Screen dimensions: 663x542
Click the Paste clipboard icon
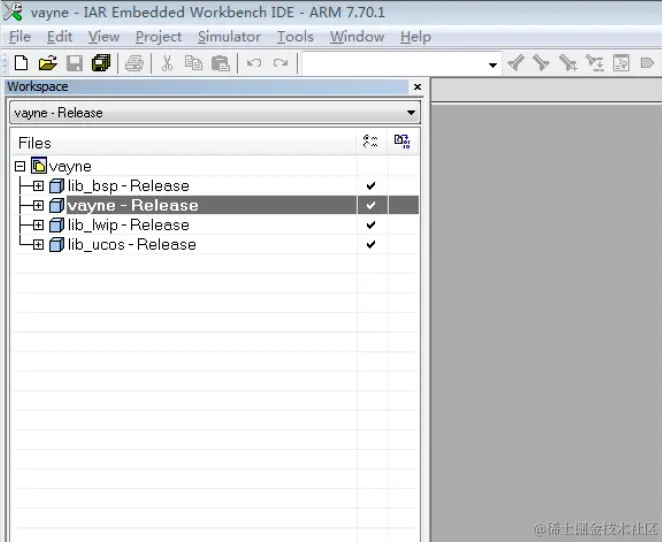[x=220, y=63]
